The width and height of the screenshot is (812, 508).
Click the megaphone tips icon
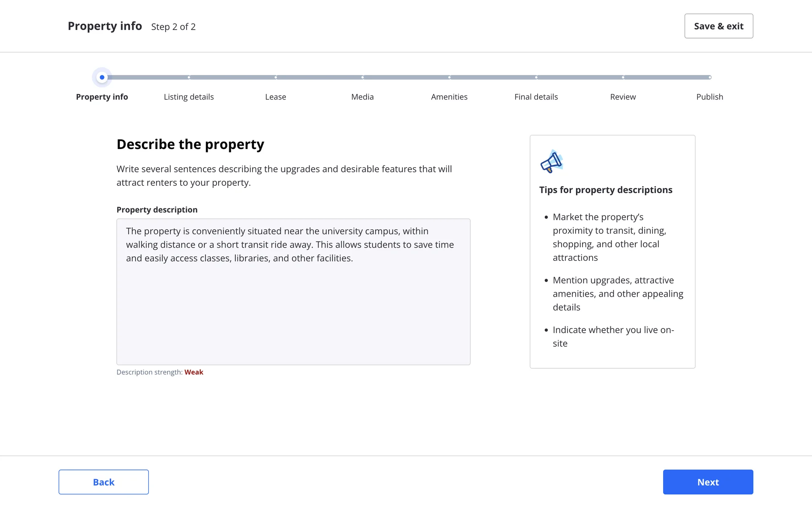(551, 161)
